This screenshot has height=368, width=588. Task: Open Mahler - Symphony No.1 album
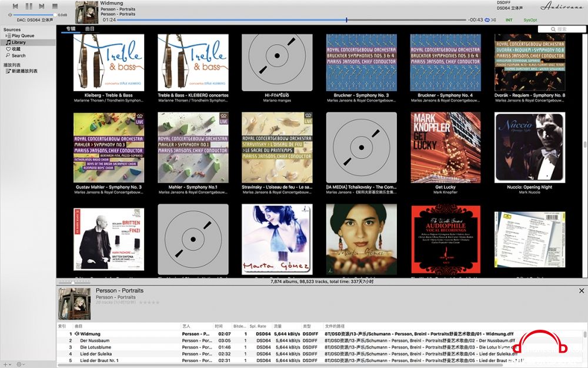click(x=193, y=148)
